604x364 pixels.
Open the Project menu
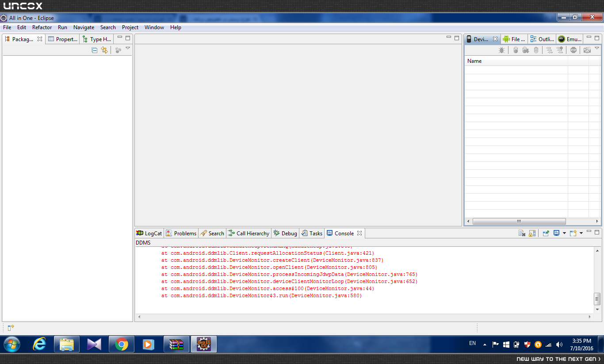click(x=130, y=27)
